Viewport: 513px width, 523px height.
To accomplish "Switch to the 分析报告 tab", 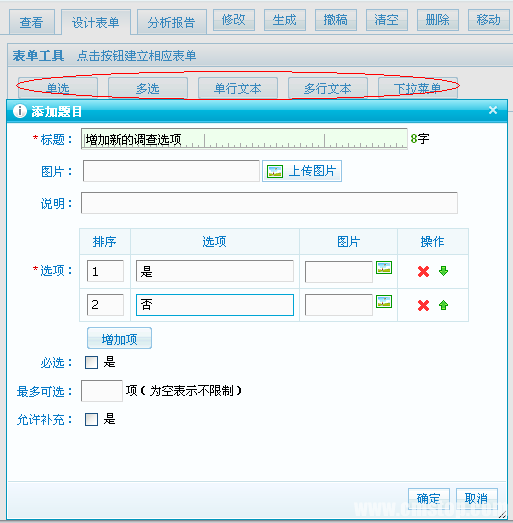I will (172, 22).
